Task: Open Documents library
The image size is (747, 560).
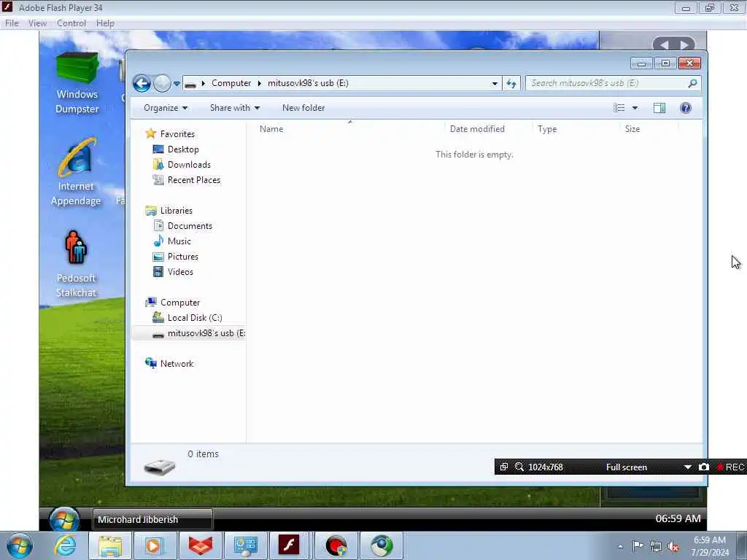Action: click(x=190, y=226)
